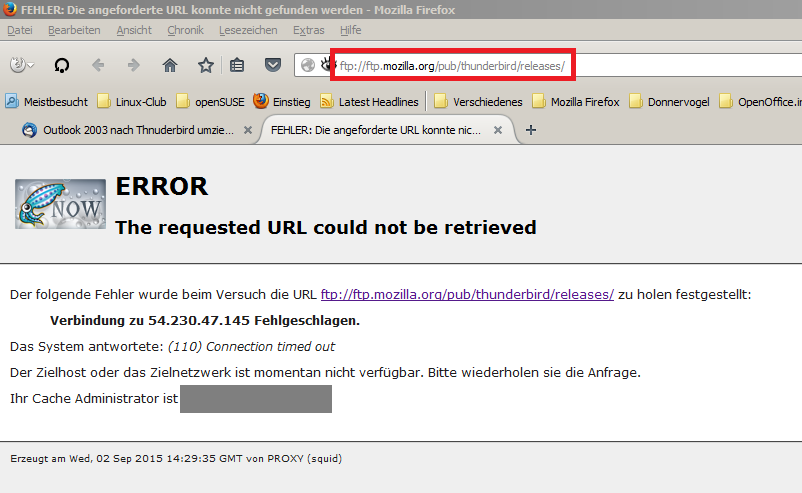Open the Bearbeiten menu
The height and width of the screenshot is (493, 802).
[74, 30]
